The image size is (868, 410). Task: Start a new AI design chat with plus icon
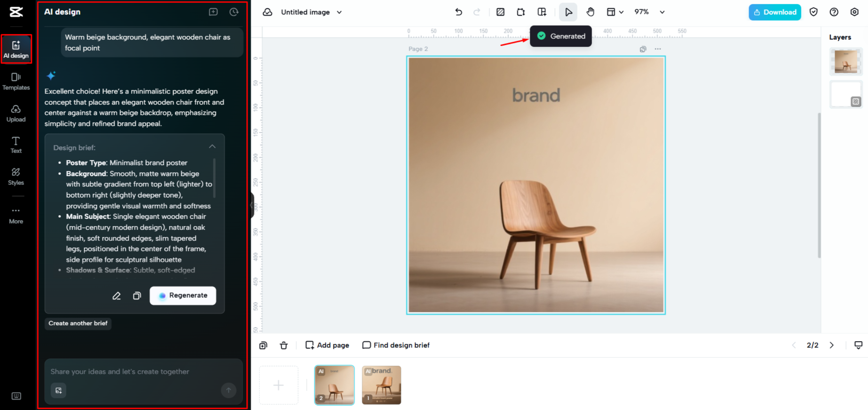pyautogui.click(x=213, y=12)
